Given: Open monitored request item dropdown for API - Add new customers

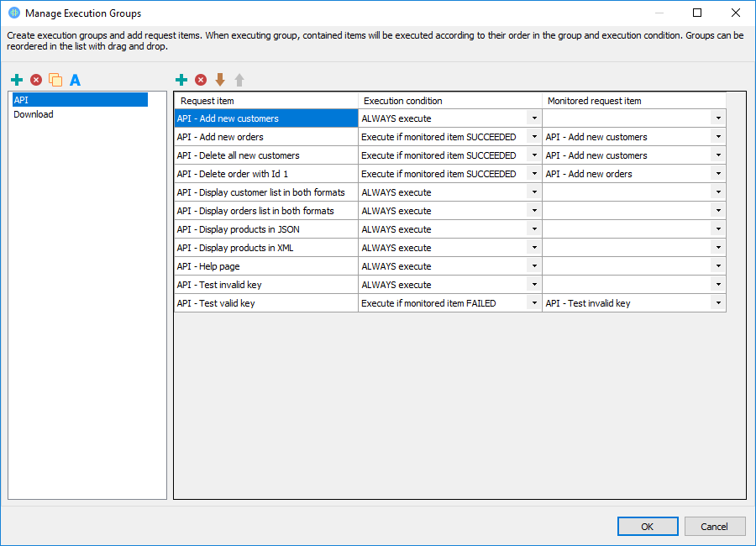Looking at the screenshot, I should [718, 118].
